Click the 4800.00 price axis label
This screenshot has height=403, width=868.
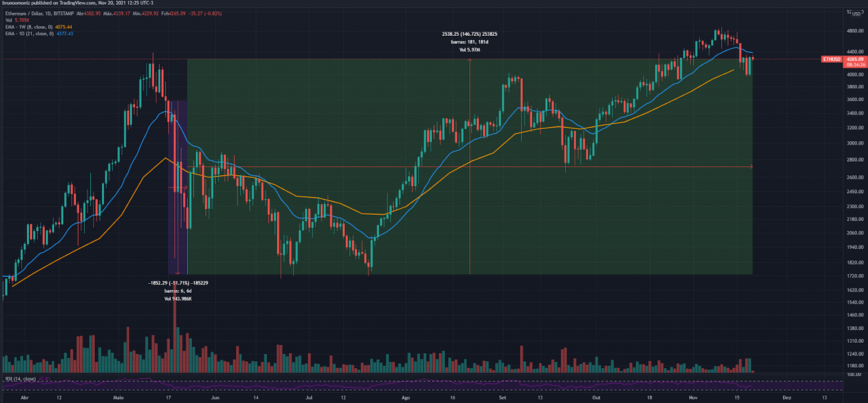[x=855, y=30]
